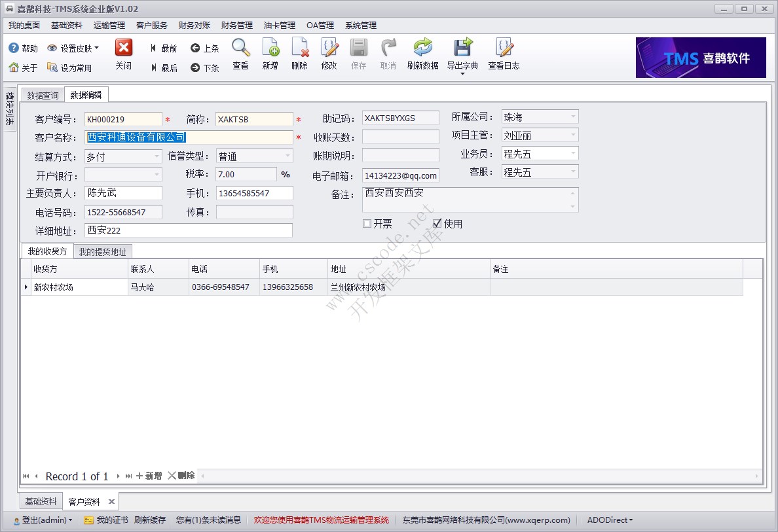Open the 我的桌面 menu
The height and width of the screenshot is (532, 778).
[x=24, y=26]
